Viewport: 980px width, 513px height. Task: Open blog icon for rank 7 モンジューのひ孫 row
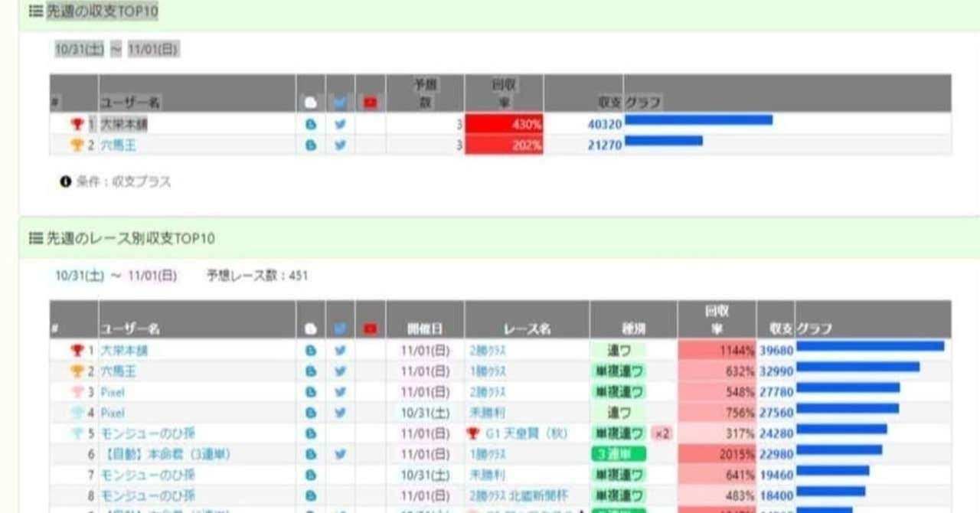pyautogui.click(x=311, y=475)
